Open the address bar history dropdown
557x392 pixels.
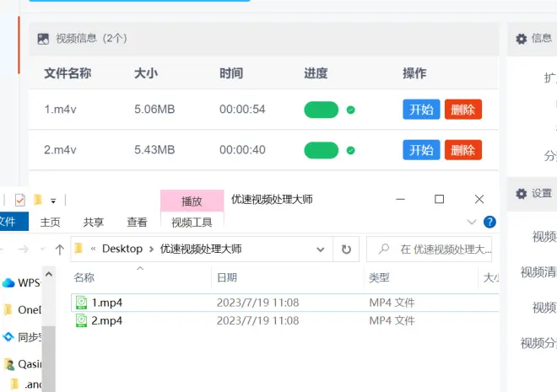[321, 249]
